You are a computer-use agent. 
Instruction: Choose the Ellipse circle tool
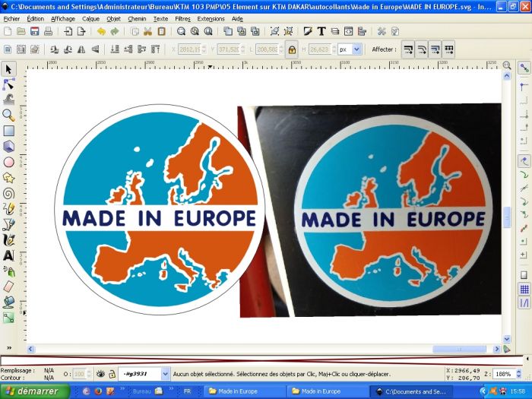click(x=8, y=162)
